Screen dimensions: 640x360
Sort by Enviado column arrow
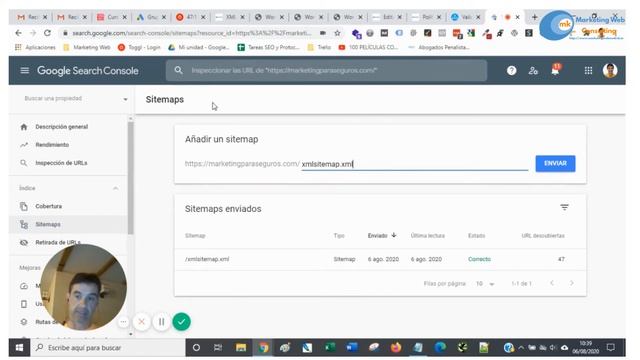393,235
